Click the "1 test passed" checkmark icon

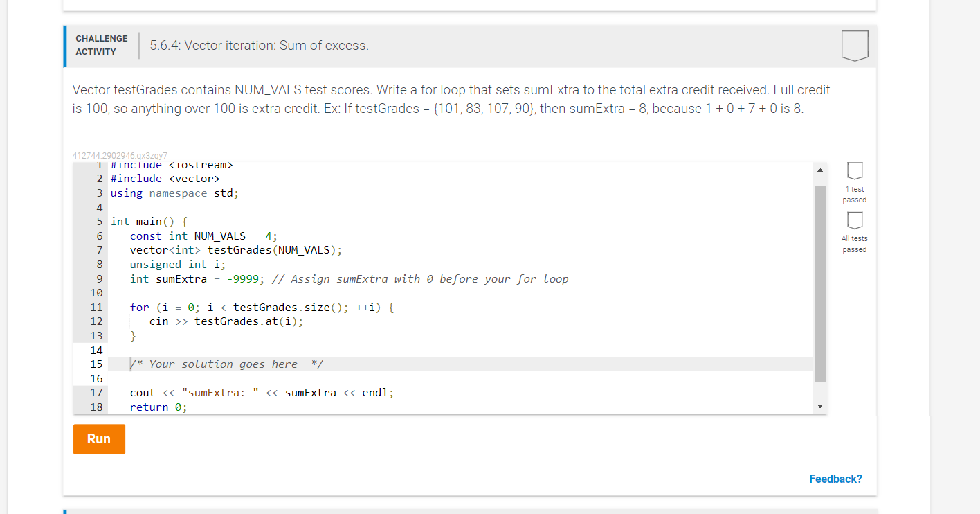(854, 170)
